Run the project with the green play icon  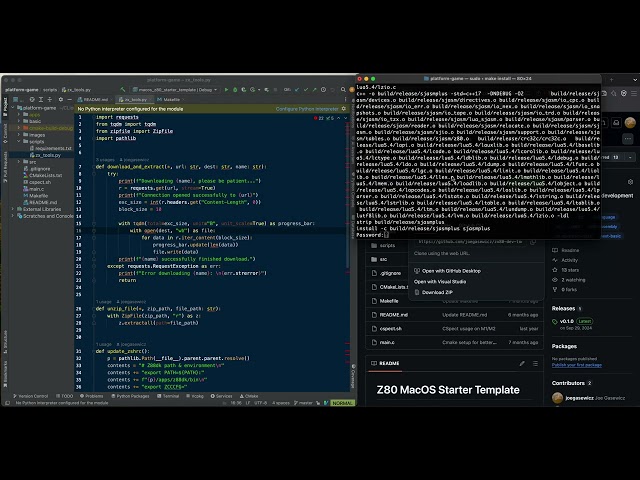click(x=227, y=89)
